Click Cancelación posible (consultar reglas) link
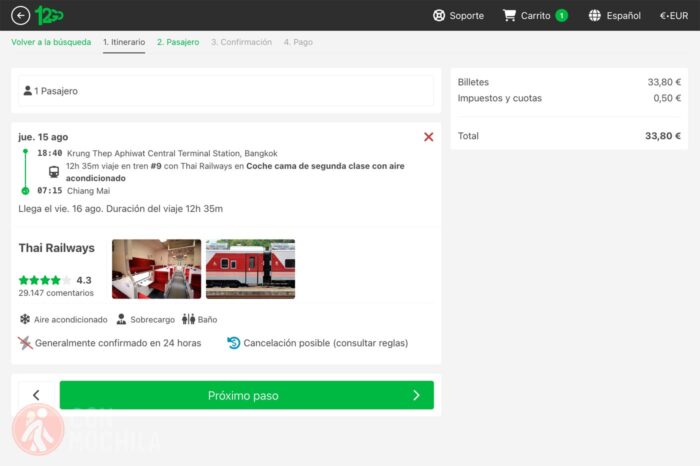This screenshot has width=700, height=466. tap(325, 343)
